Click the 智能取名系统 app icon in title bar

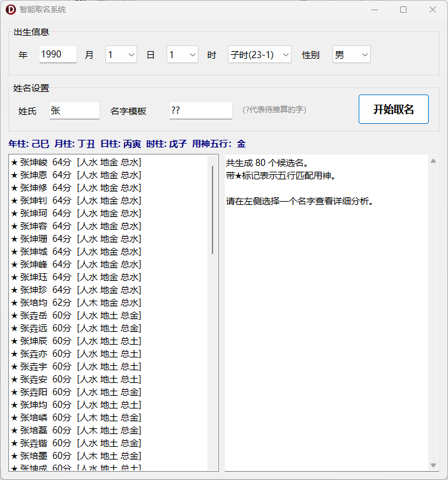tap(11, 10)
